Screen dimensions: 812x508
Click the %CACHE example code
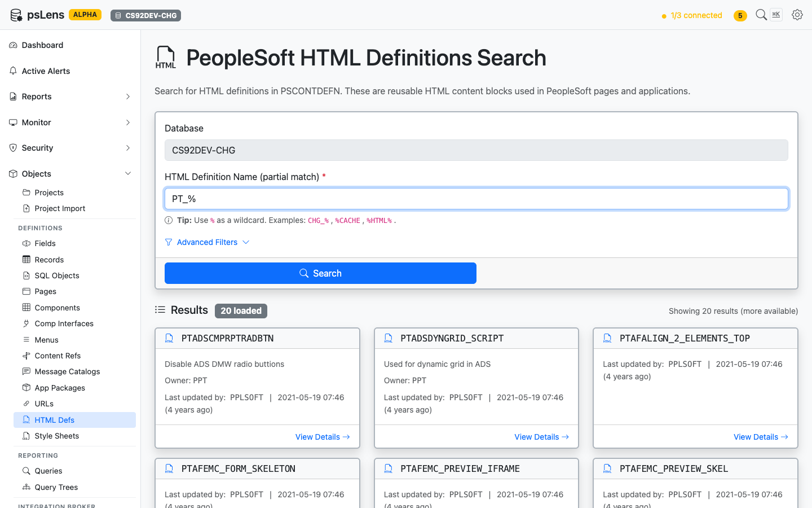347,221
